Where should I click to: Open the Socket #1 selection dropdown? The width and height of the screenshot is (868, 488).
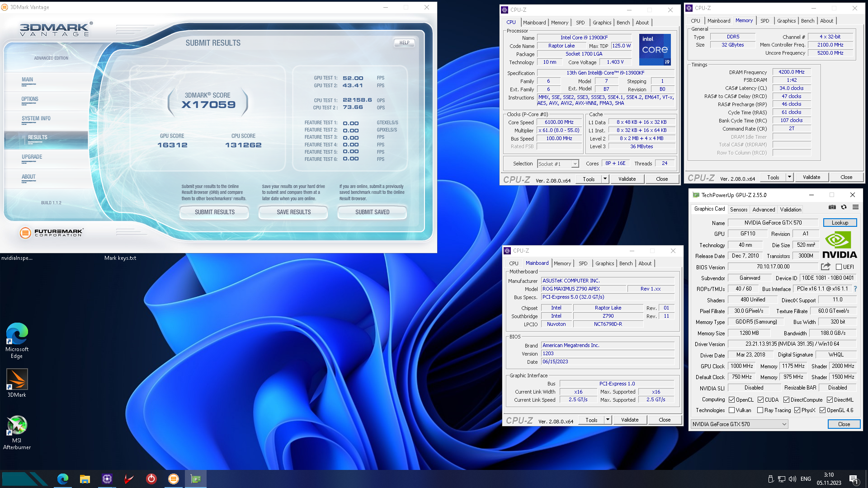pos(558,164)
